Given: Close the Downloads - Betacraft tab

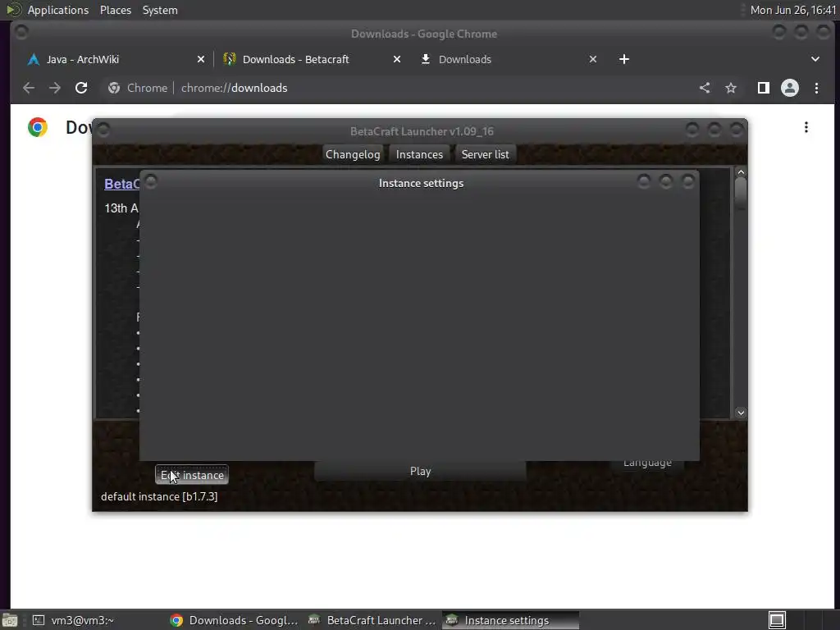Looking at the screenshot, I should point(397,59).
